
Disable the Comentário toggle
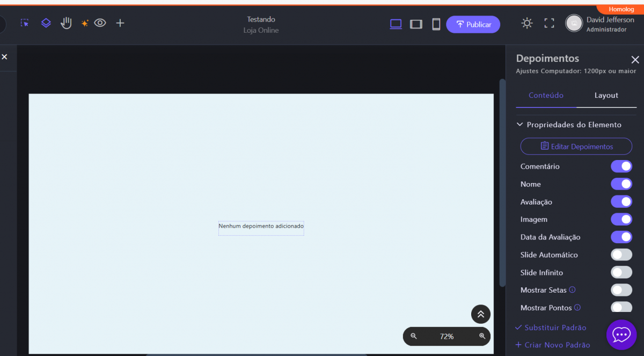(x=621, y=166)
